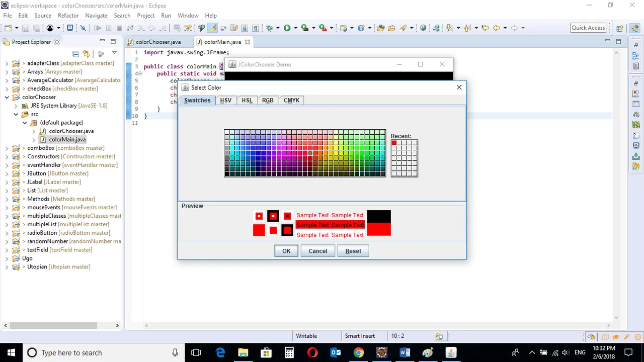Click the Save toolbar icon
The width and height of the screenshot is (644, 362).
25,28
